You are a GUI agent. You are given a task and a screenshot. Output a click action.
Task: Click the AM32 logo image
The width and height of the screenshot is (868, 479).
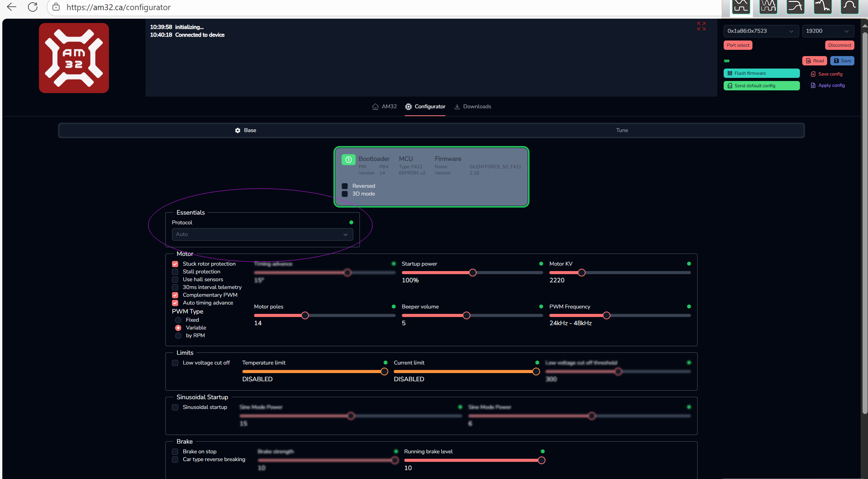(x=74, y=58)
